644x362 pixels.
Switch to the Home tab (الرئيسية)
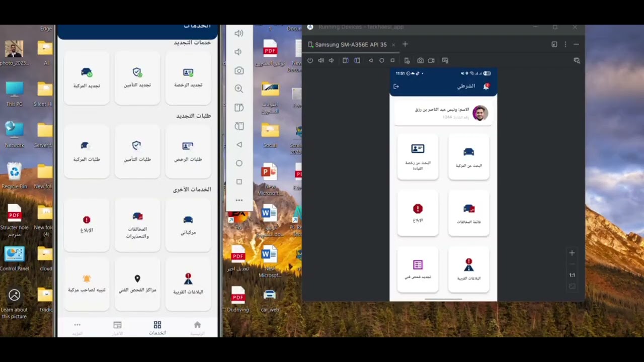[x=197, y=328]
